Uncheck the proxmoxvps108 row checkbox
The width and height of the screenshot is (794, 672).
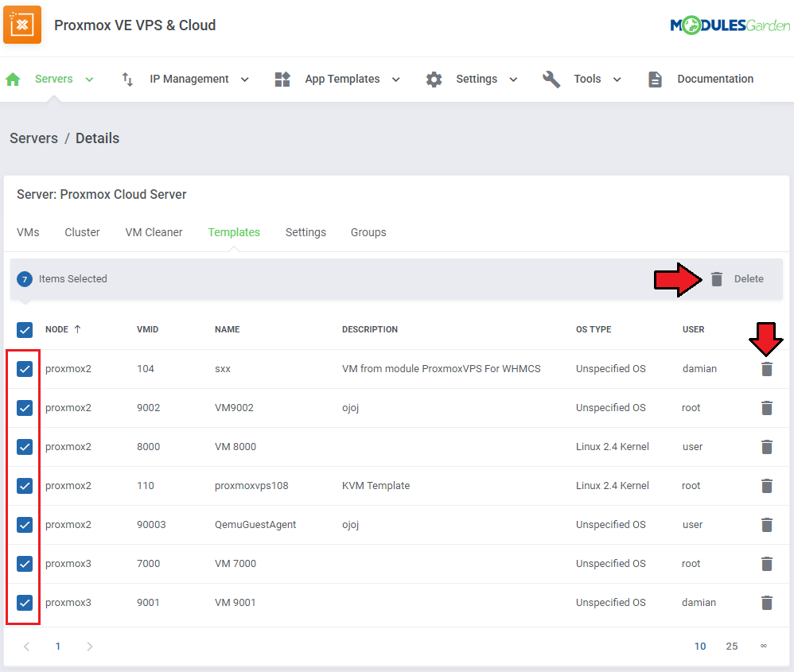25,486
